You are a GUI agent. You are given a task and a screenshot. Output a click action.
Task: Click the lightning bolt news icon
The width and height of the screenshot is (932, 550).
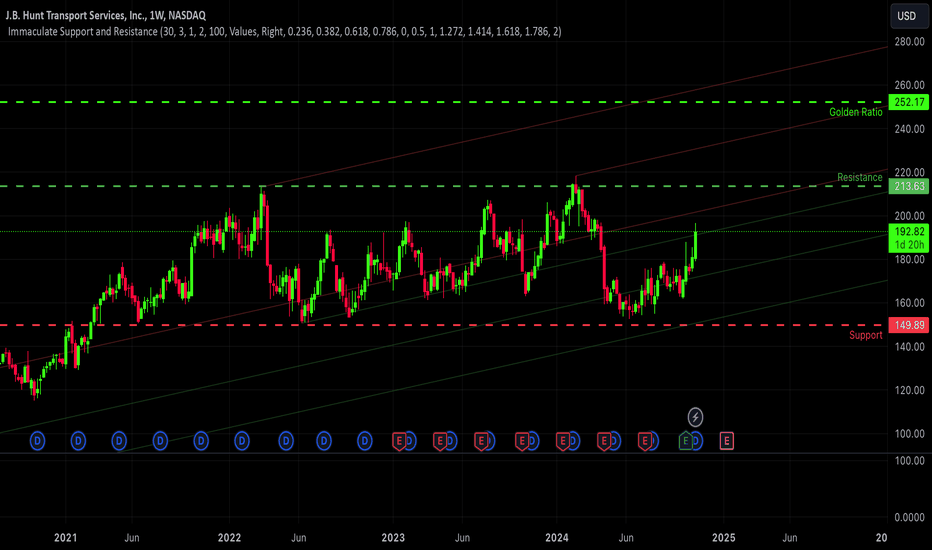tap(695, 417)
